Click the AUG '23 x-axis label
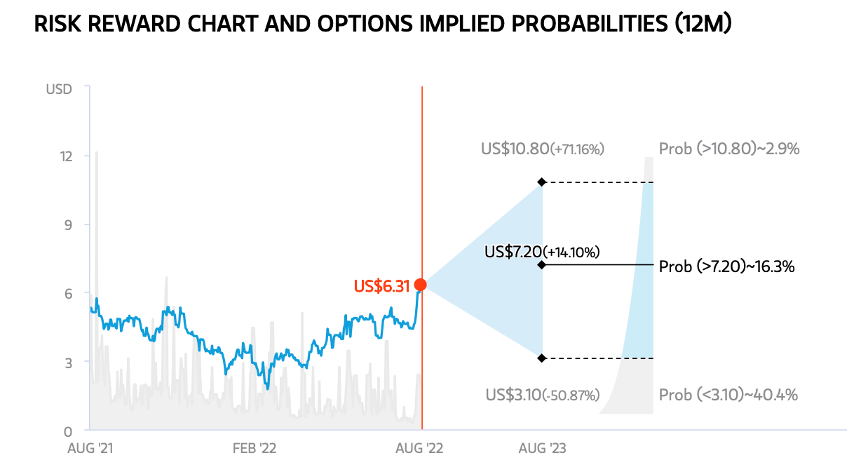 point(542,448)
